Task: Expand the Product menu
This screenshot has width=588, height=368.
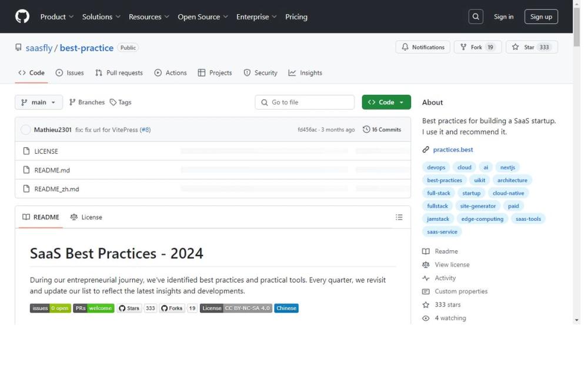Action: tap(56, 16)
